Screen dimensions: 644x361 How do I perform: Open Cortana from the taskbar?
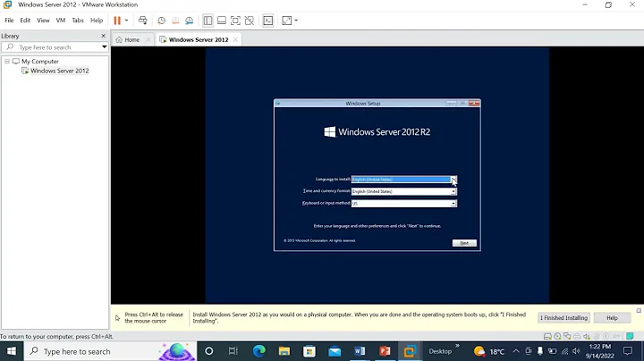209,351
